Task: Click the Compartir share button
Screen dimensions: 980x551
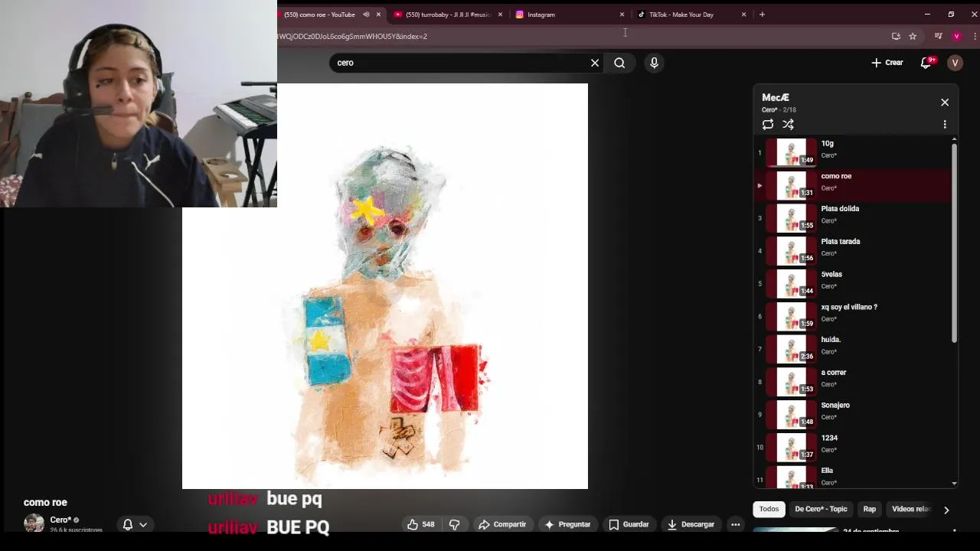Action: point(502,524)
